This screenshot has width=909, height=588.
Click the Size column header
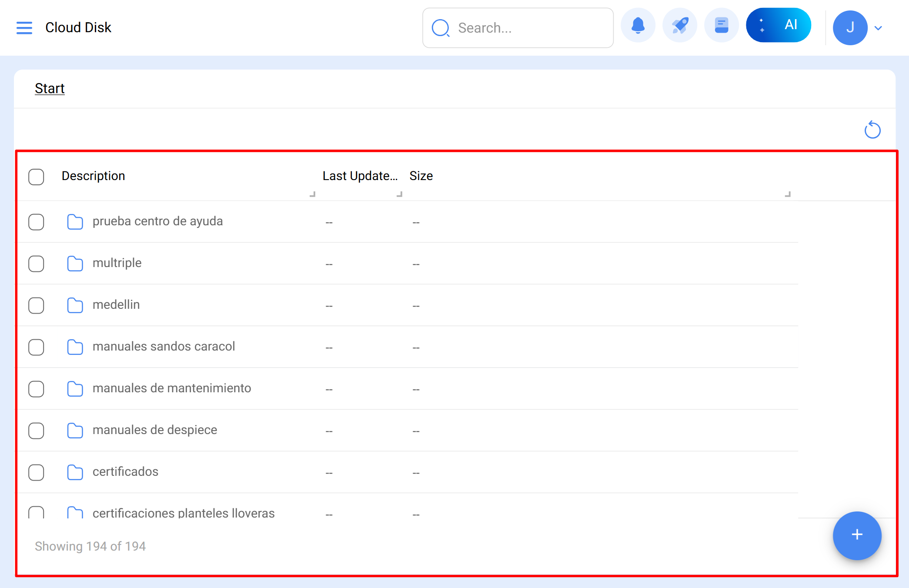tap(421, 176)
